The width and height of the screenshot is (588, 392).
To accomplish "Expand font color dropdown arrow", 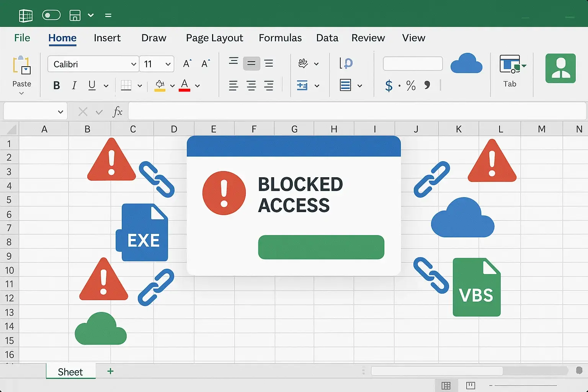I will tap(198, 86).
